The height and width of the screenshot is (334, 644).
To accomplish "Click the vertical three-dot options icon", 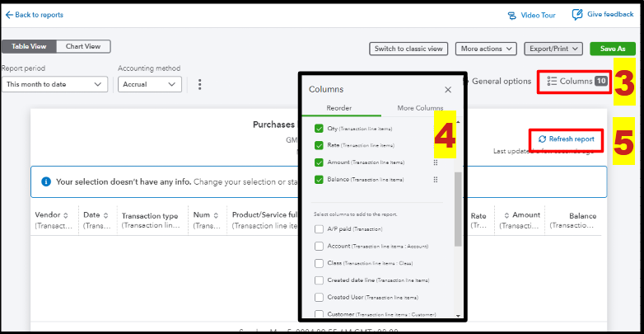I will coord(199,84).
